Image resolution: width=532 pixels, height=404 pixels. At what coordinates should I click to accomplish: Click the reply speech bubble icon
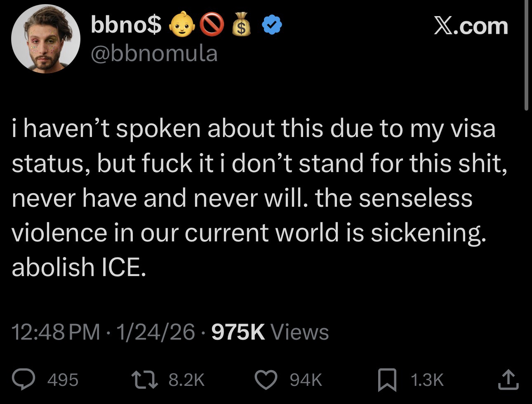25,380
